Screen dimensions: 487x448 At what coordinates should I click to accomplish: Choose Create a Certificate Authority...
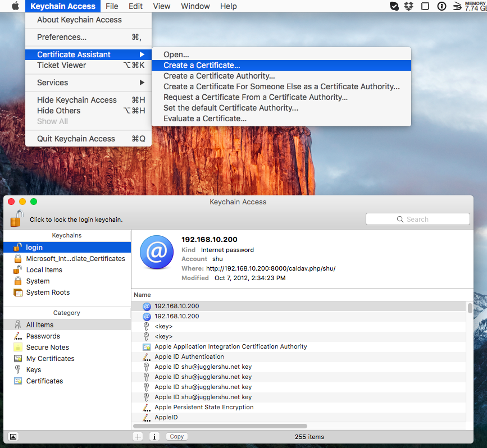click(281, 76)
